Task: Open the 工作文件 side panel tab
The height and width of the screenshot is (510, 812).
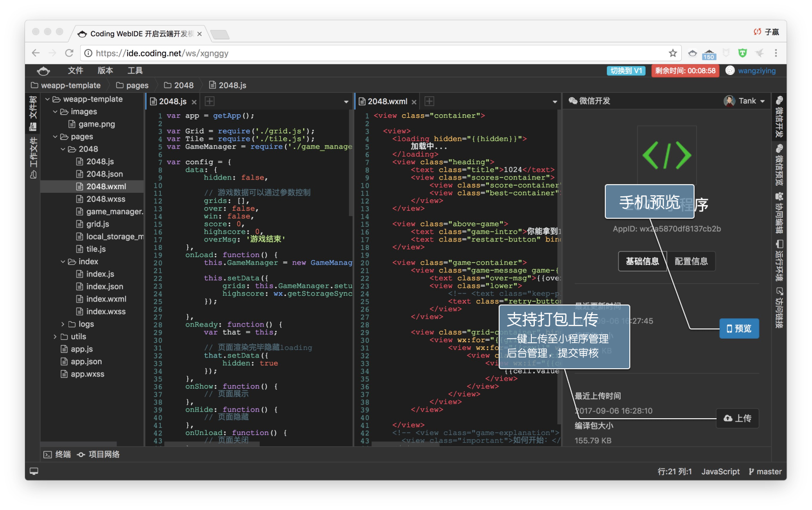Action: (33, 158)
